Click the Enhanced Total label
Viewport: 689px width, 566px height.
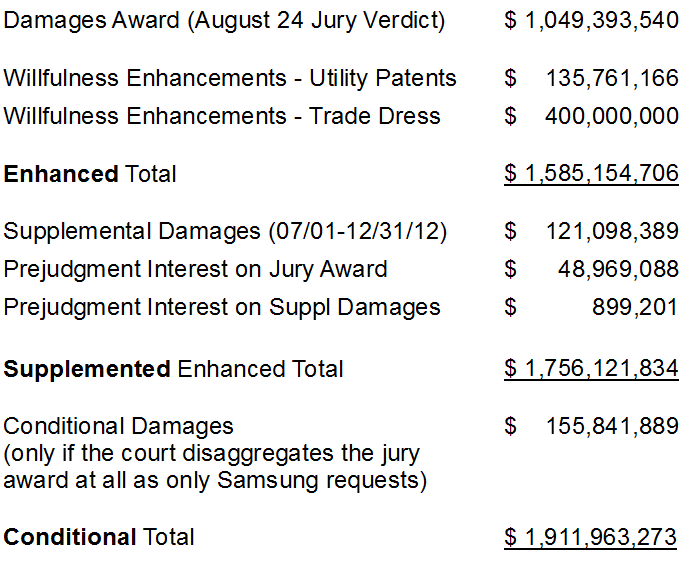tap(90, 174)
